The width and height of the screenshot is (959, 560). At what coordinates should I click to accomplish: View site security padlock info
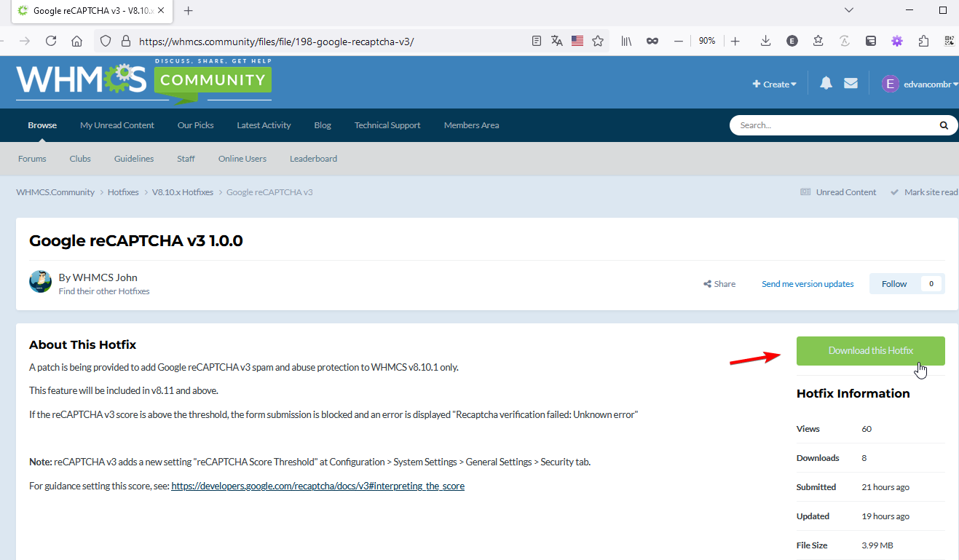click(x=125, y=42)
